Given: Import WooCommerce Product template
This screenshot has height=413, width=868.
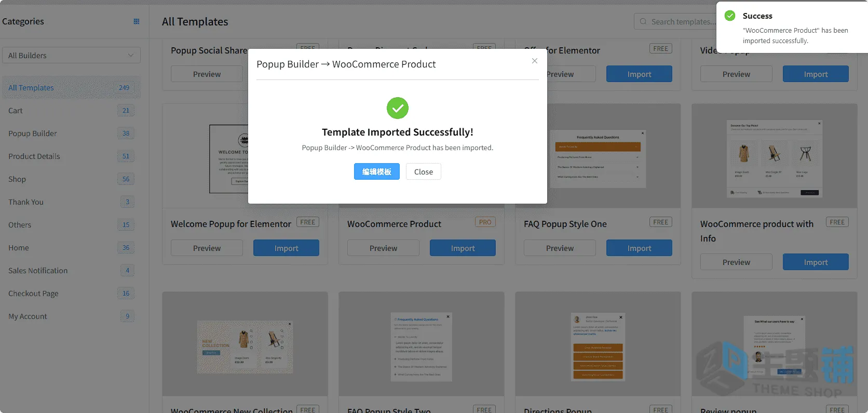Looking at the screenshot, I should [463, 248].
